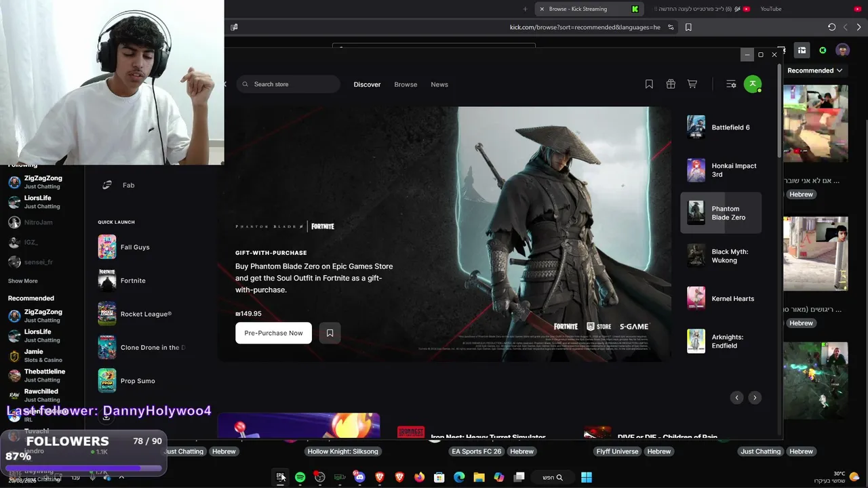Select Honkai Impact 3rd in featured list
Screen dimensions: 868x488
[x=721, y=170]
